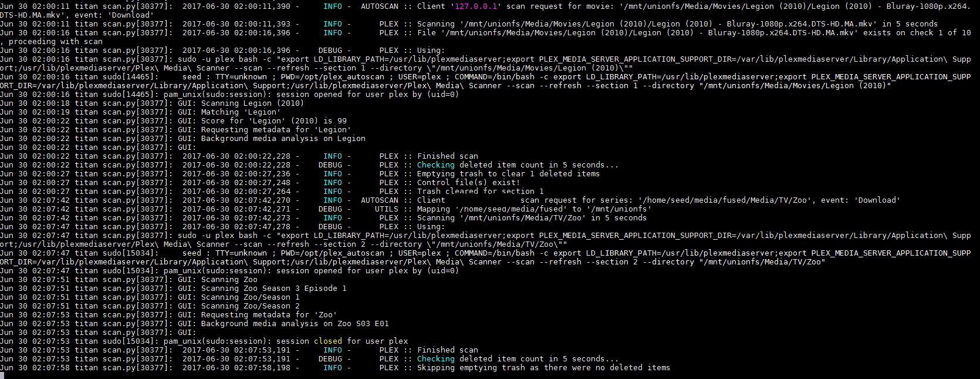The image size is (980, 379).
Task: Click the 'GUI: Scanning Zoo/Season 1' line
Action: 238,297
